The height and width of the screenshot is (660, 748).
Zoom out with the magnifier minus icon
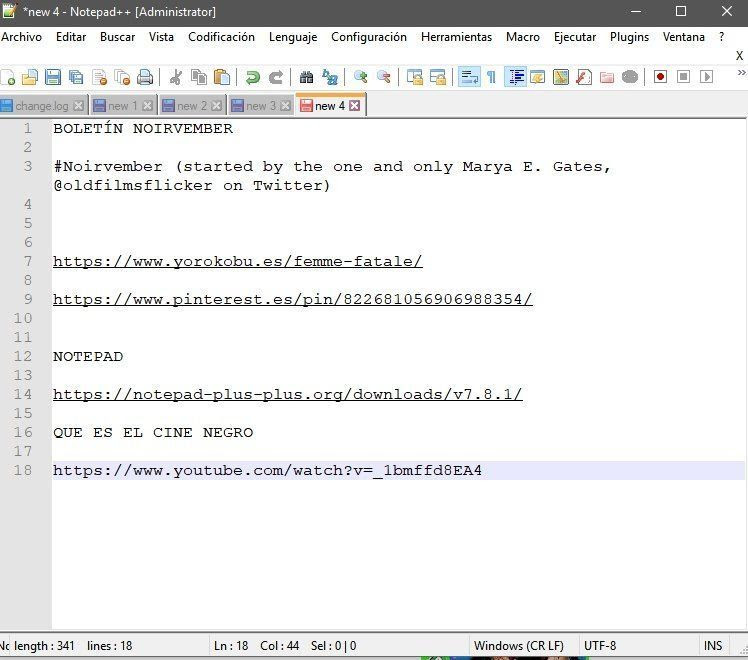(x=384, y=77)
